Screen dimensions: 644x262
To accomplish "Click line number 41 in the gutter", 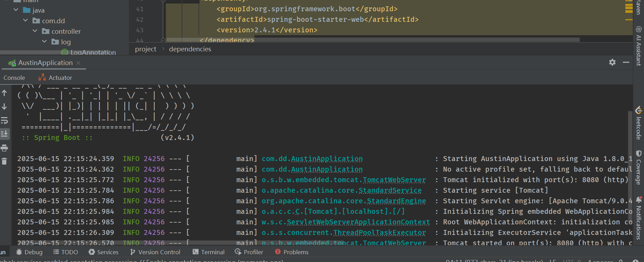I will pyautogui.click(x=139, y=9).
